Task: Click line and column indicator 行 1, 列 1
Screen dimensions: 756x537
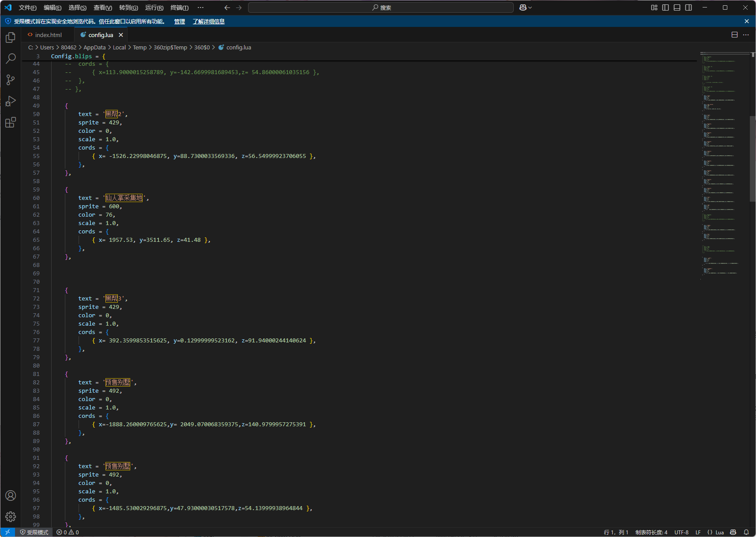Action: (616, 532)
